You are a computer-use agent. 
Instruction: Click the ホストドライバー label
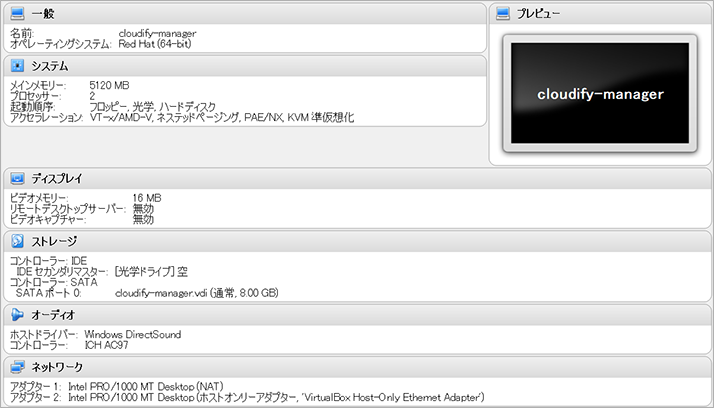44,334
